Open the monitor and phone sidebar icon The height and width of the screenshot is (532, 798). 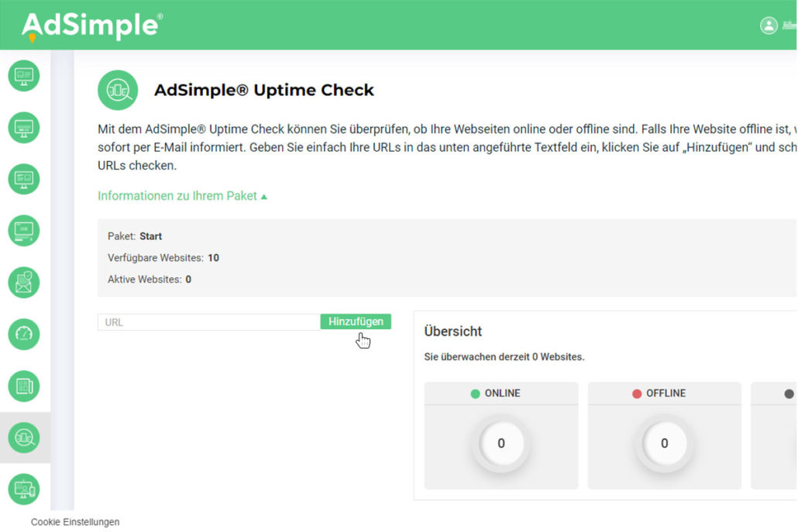[x=23, y=489]
